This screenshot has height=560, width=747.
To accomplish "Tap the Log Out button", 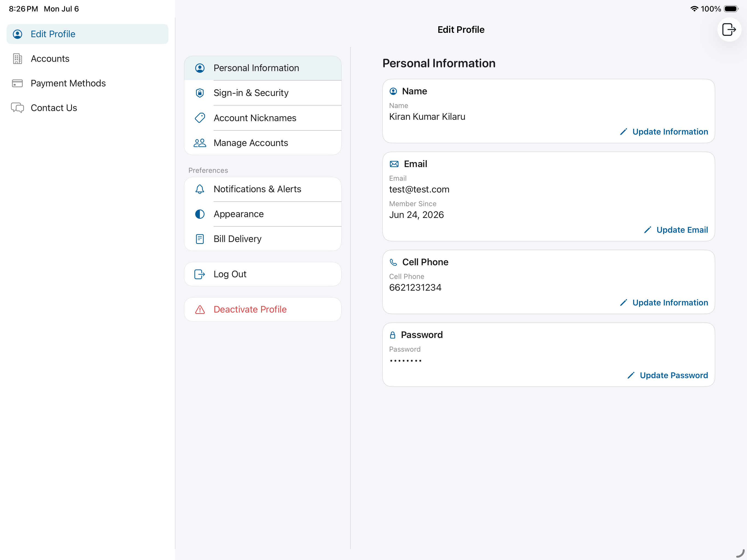I will pos(263,274).
